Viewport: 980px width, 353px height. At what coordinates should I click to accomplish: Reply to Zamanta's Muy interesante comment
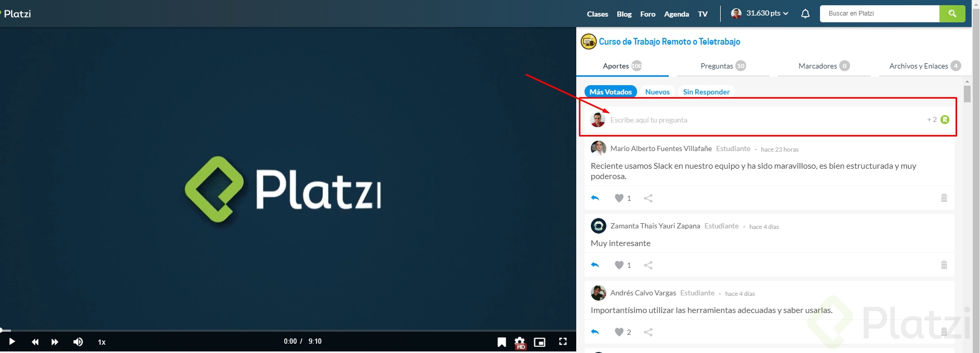[595, 265]
